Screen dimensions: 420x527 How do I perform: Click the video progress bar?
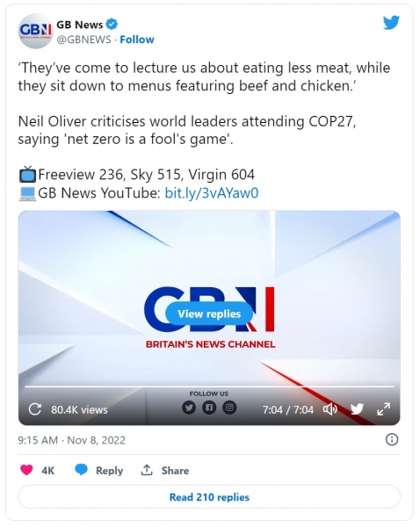coord(209,386)
